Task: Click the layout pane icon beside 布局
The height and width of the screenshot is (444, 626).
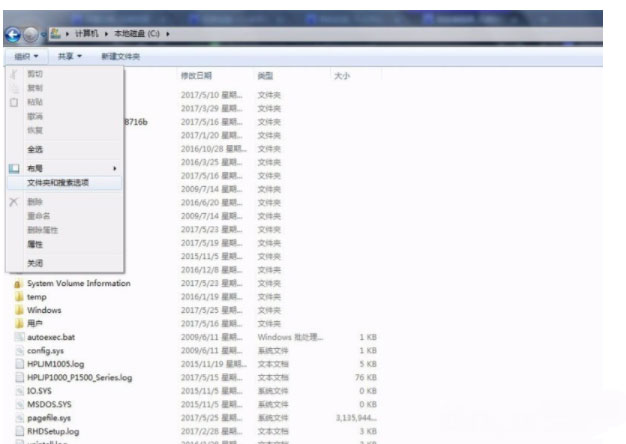Action: pos(14,168)
